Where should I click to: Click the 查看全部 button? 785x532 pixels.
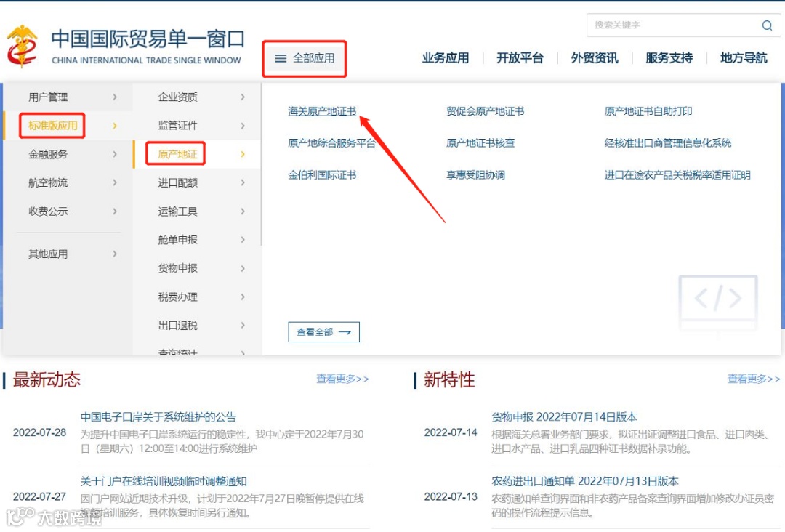(323, 331)
